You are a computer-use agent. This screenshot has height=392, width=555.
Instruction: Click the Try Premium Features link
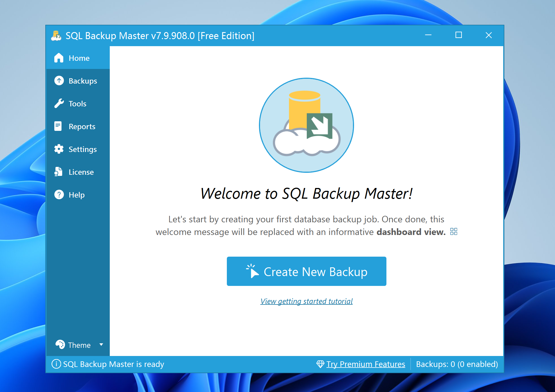point(366,364)
